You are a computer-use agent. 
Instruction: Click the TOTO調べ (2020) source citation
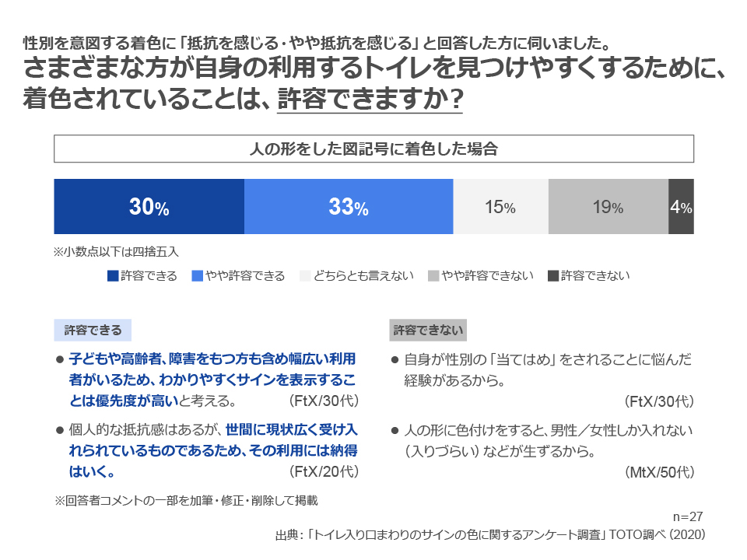(657, 535)
